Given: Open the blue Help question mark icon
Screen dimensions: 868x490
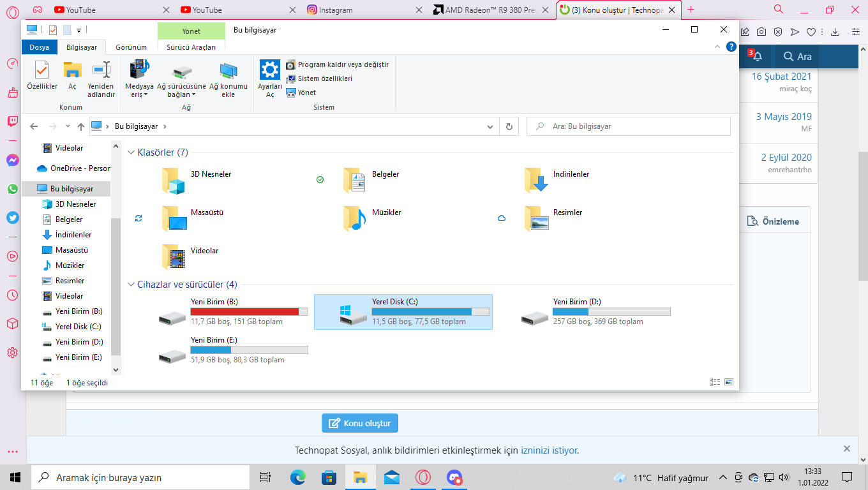Looking at the screenshot, I should point(731,47).
